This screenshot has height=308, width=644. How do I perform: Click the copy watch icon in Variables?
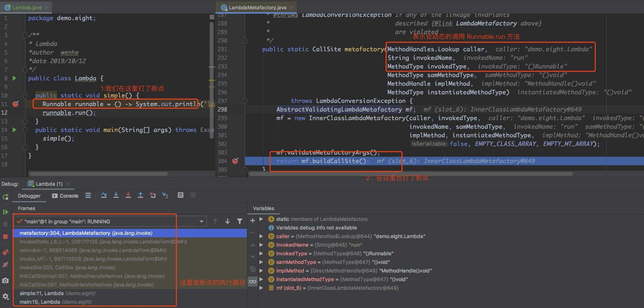(x=253, y=269)
